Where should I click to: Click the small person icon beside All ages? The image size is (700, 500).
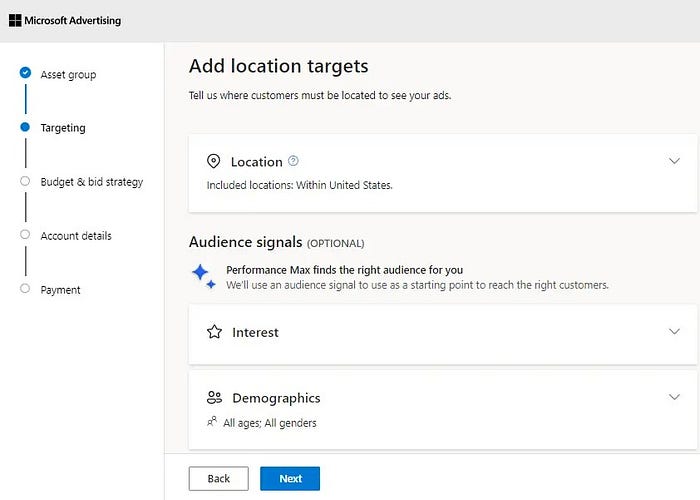[x=212, y=421]
